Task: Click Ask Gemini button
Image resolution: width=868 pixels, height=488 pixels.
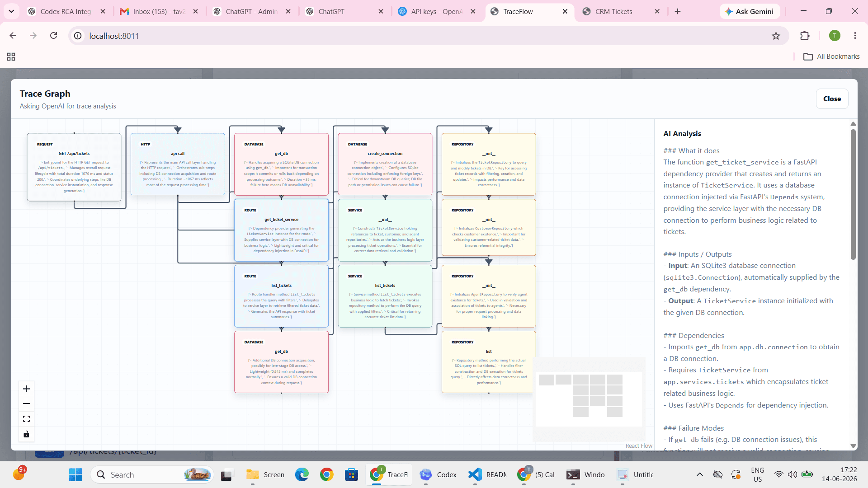Action: pyautogui.click(x=750, y=12)
